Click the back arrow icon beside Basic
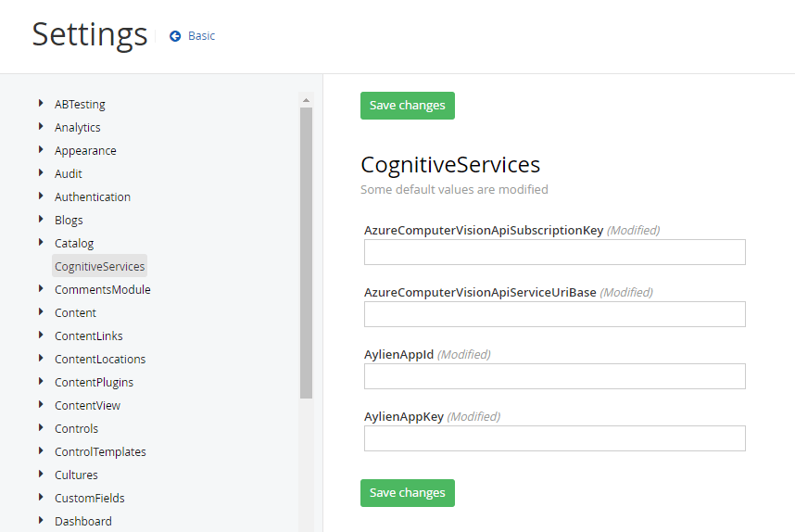The height and width of the screenshot is (532, 795). point(175,36)
